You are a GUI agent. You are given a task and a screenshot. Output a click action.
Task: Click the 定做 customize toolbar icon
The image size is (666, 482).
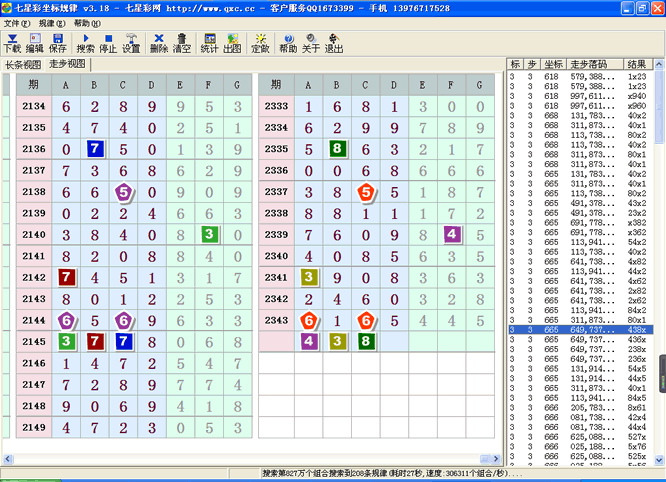260,44
